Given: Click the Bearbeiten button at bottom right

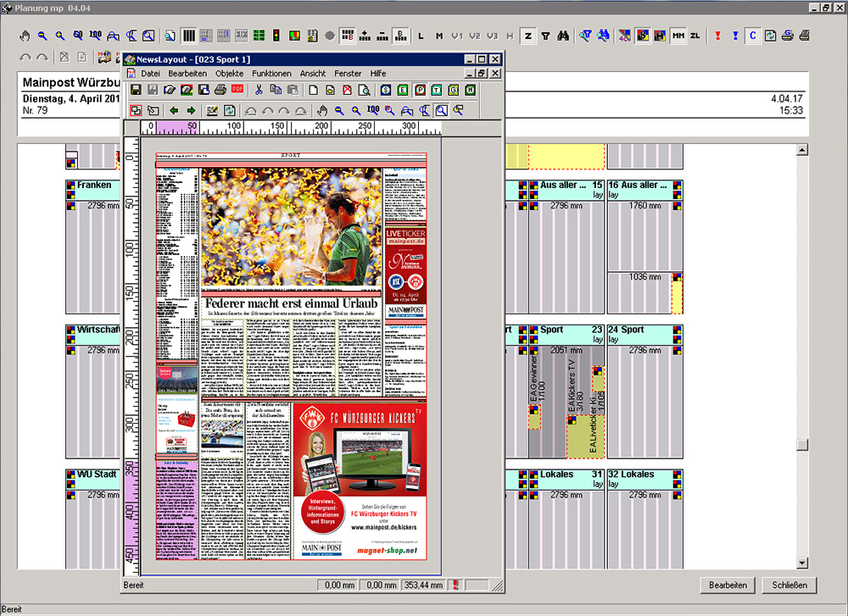Looking at the screenshot, I should pos(728,585).
